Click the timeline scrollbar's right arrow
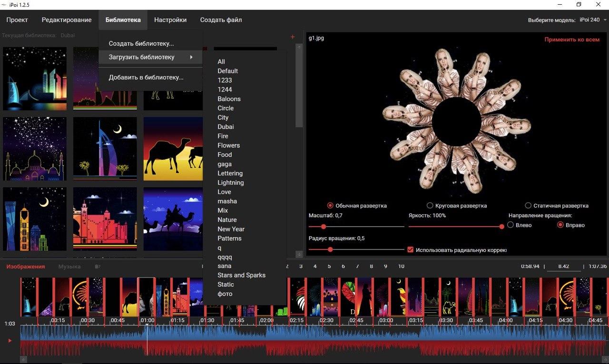Screen dimensions: 609x364 (x=606, y=360)
